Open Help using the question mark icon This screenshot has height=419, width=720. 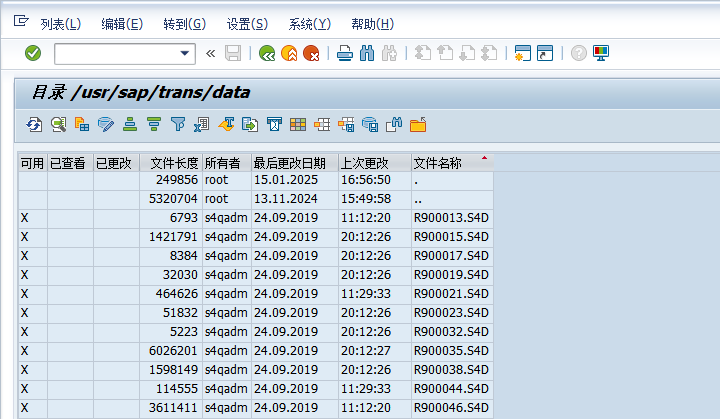tap(579, 53)
